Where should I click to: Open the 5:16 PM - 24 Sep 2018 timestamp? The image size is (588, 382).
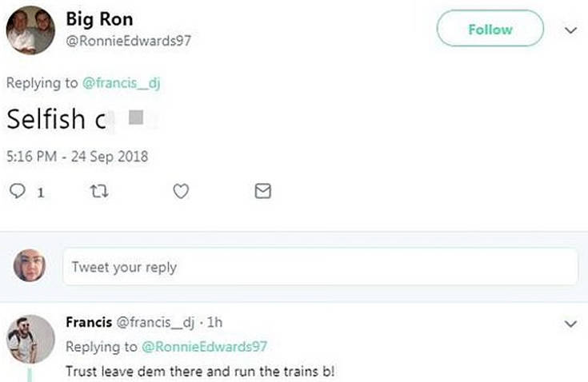(x=77, y=156)
